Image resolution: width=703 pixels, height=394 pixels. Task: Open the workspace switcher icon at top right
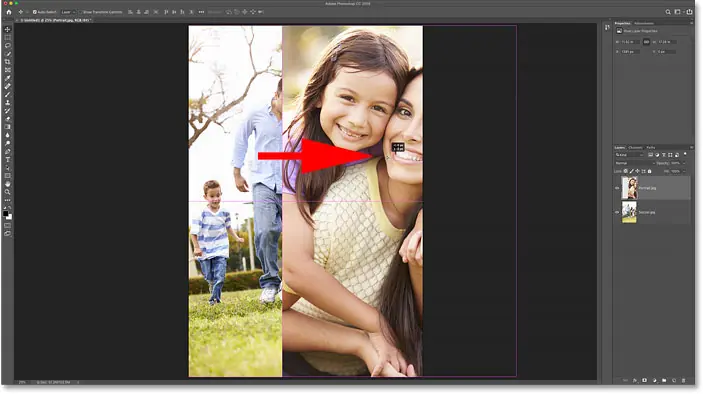tap(678, 12)
